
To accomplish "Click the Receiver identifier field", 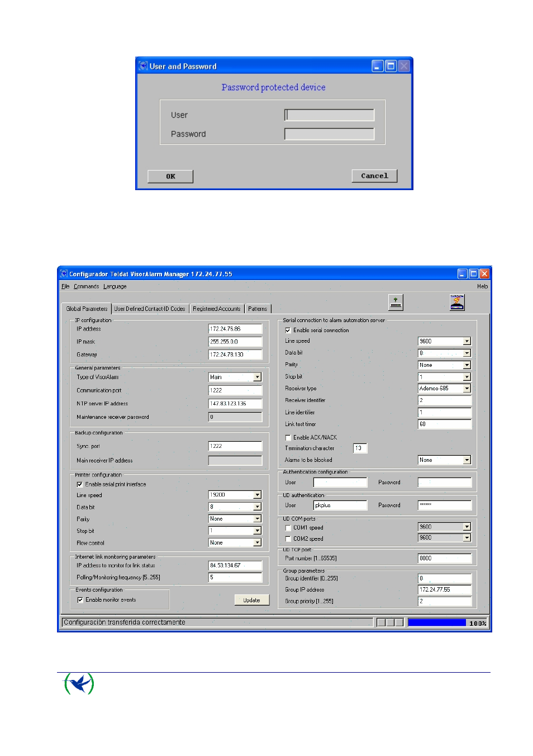I will [445, 400].
